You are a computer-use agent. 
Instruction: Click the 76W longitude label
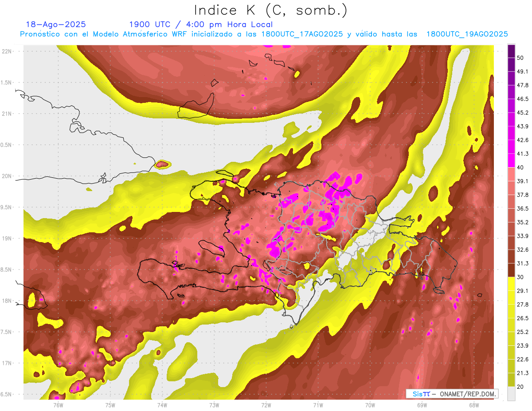[x=59, y=405]
